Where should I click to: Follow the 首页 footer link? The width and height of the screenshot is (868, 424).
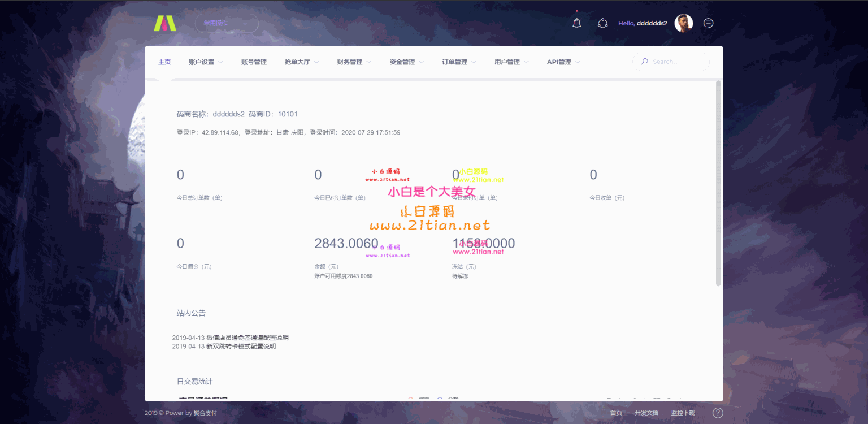616,413
